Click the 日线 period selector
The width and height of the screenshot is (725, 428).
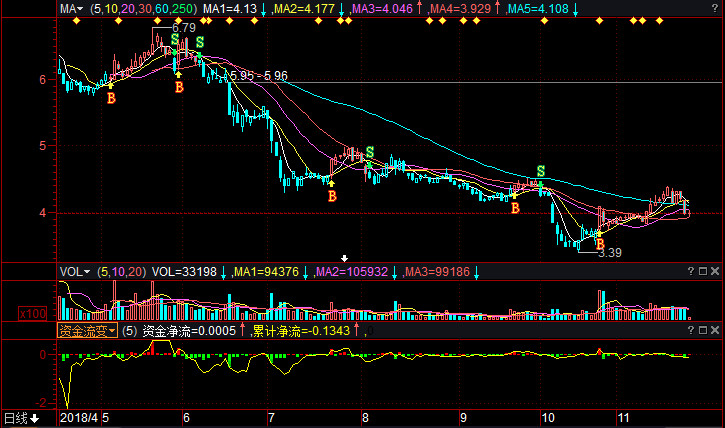[20, 418]
